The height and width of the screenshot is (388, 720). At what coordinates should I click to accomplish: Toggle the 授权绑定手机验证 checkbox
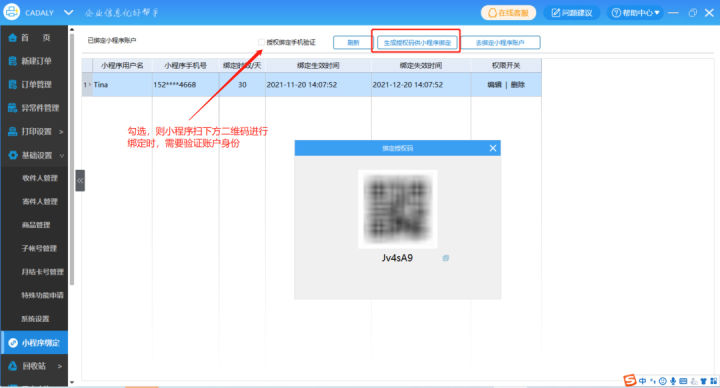pyautogui.click(x=261, y=42)
